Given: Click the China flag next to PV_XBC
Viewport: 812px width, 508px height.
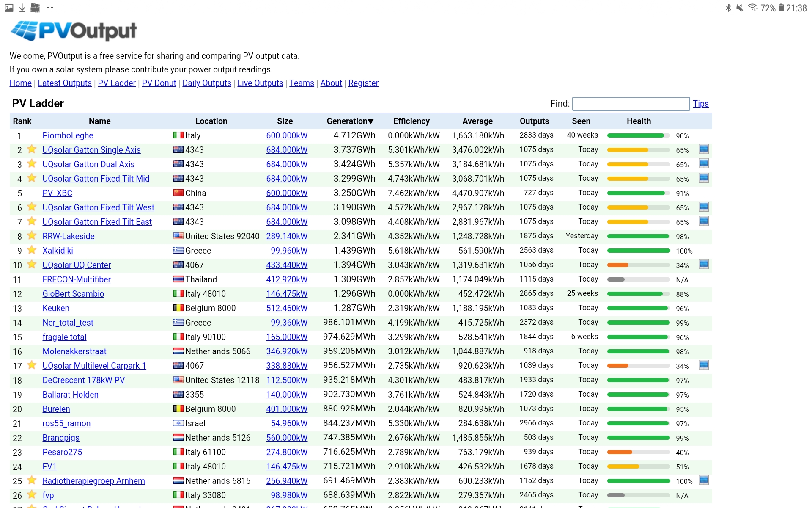Looking at the screenshot, I should click(178, 193).
